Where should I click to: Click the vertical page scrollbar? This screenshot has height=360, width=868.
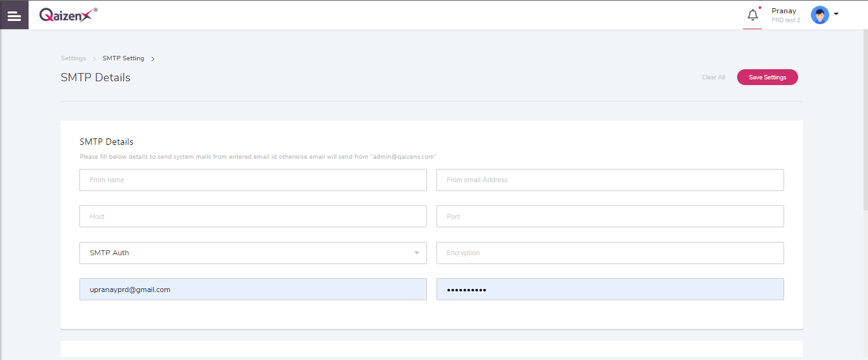(x=865, y=127)
